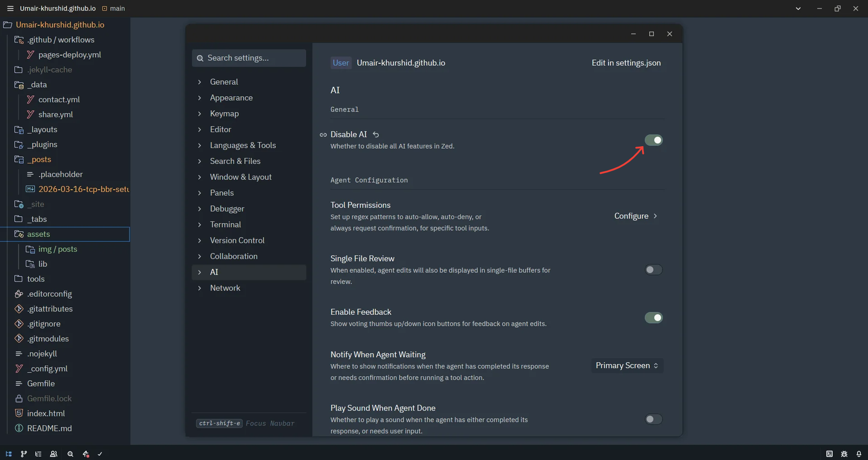Turn off Enable Feedback switch
This screenshot has height=460, width=868.
(x=653, y=317)
